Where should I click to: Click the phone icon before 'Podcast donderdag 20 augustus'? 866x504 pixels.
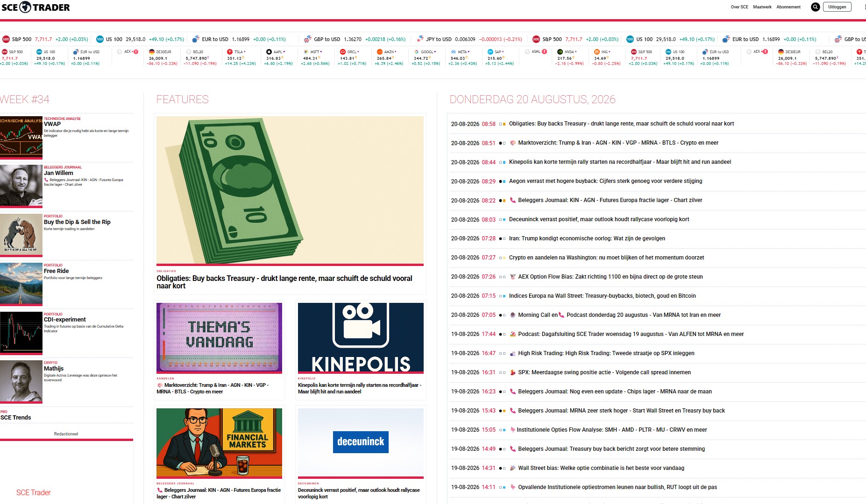click(561, 315)
